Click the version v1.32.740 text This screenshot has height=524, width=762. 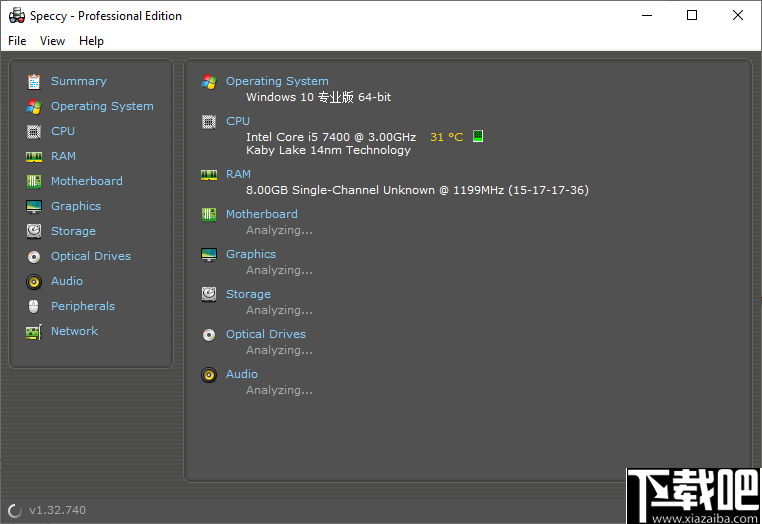(x=57, y=510)
